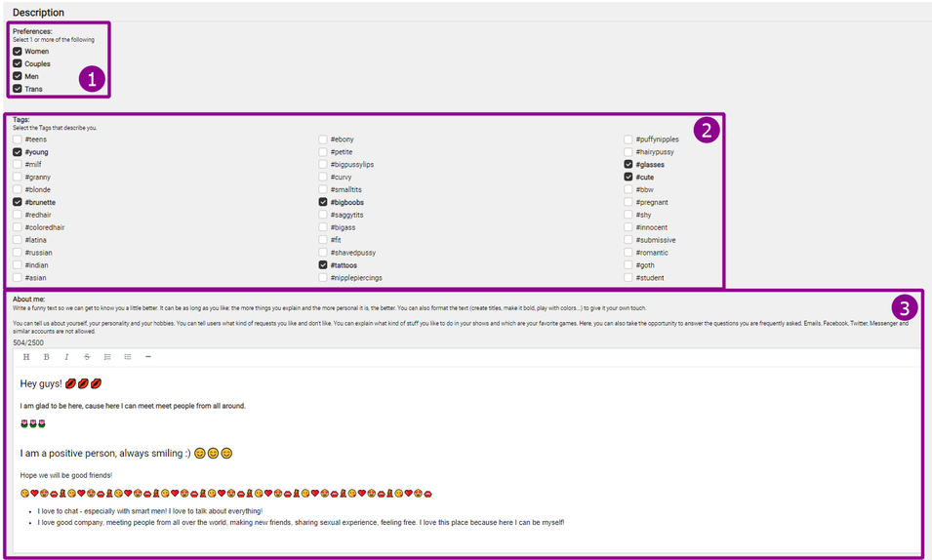Deselect the #glasses tag
Screen dimensions: 932x560
click(x=628, y=165)
